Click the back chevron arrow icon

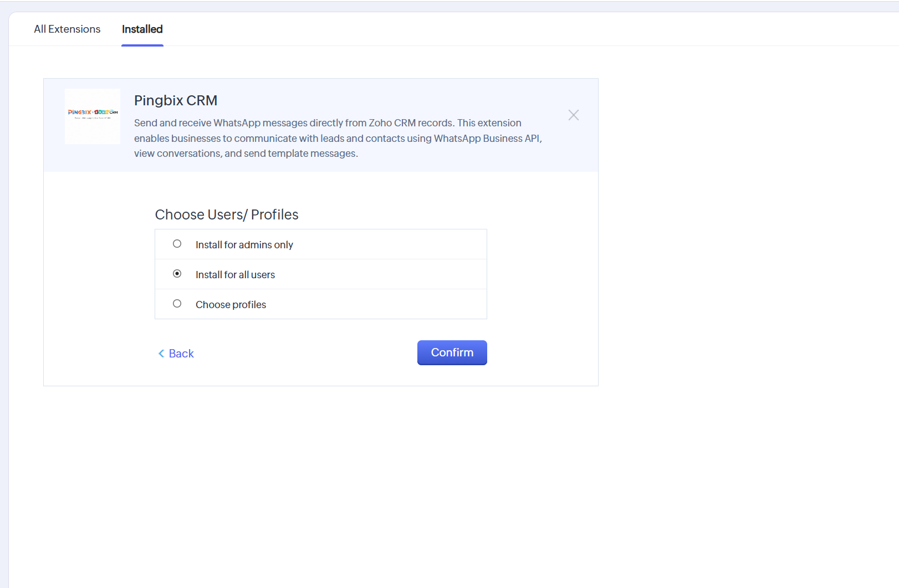161,353
